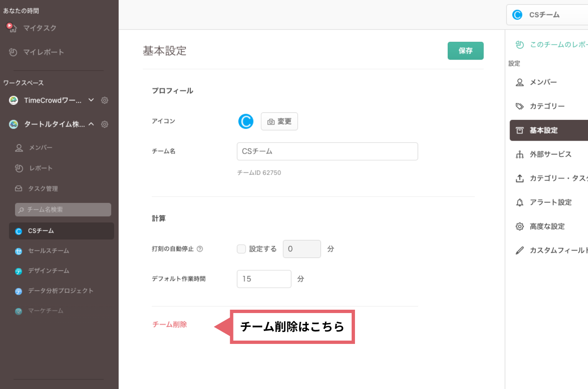Image resolution: width=588 pixels, height=389 pixels.
Task: Click the gear icon beside TimeCrowd workspace
Action: click(x=105, y=100)
